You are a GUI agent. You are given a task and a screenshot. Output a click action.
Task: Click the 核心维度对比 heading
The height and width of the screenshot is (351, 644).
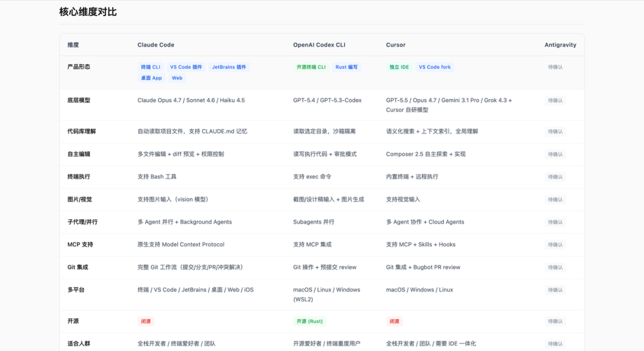click(88, 12)
